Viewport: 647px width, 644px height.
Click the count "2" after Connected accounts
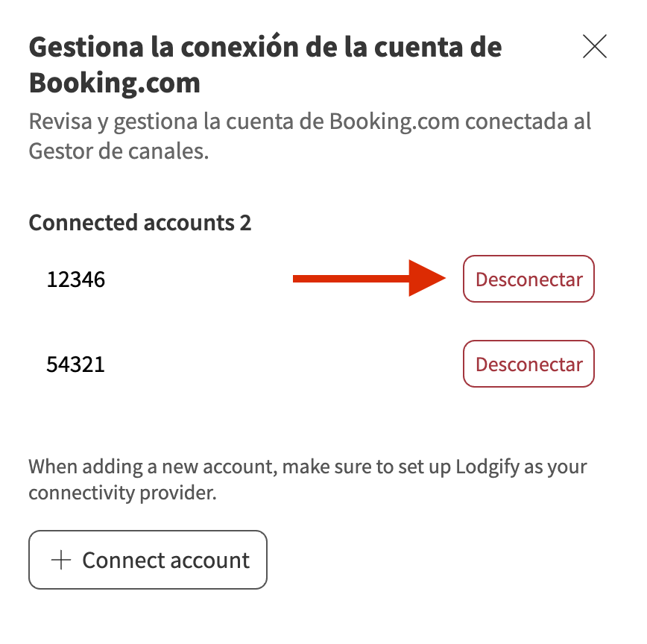(245, 222)
